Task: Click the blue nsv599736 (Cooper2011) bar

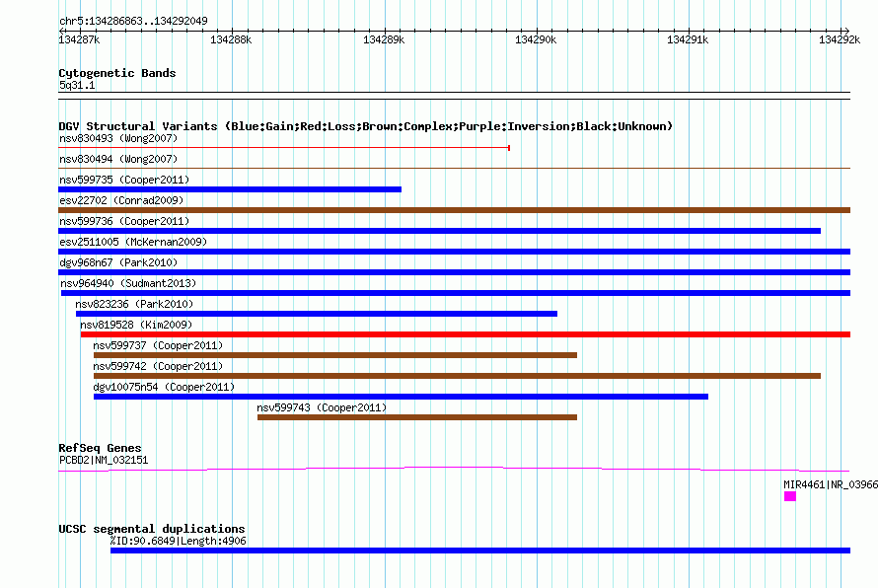Action: [440, 231]
